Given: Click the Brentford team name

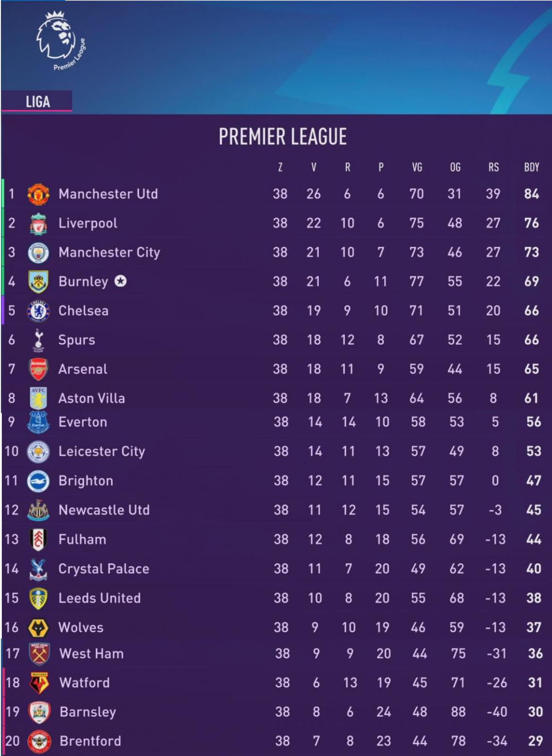Looking at the screenshot, I should click(x=90, y=741).
